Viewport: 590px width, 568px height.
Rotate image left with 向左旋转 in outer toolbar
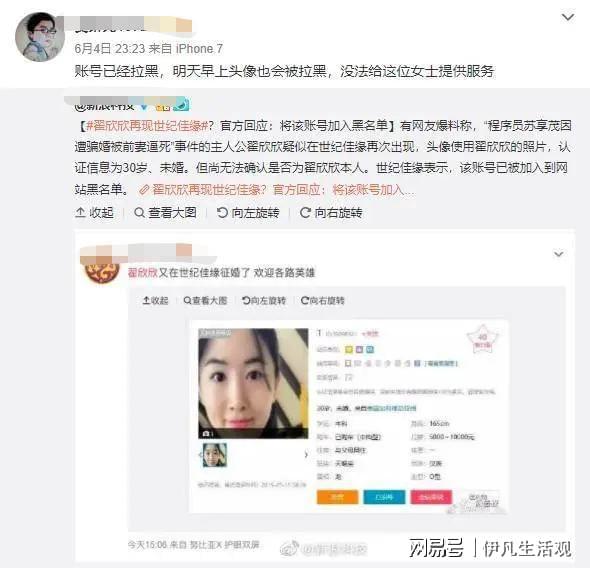248,213
